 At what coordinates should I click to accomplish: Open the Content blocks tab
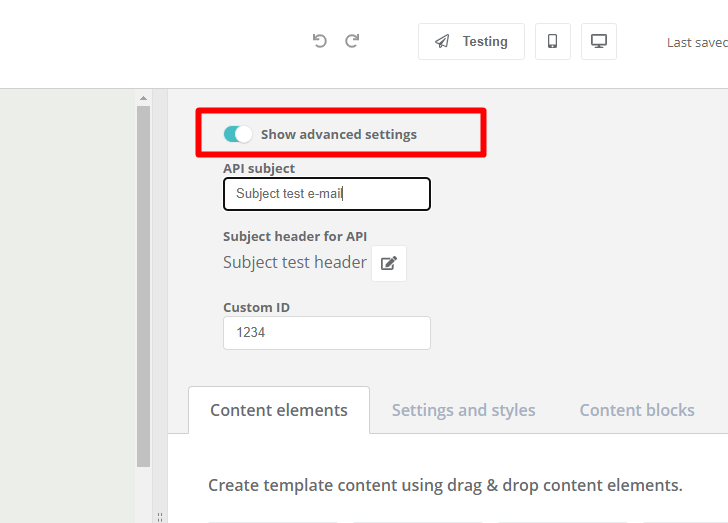coord(637,410)
